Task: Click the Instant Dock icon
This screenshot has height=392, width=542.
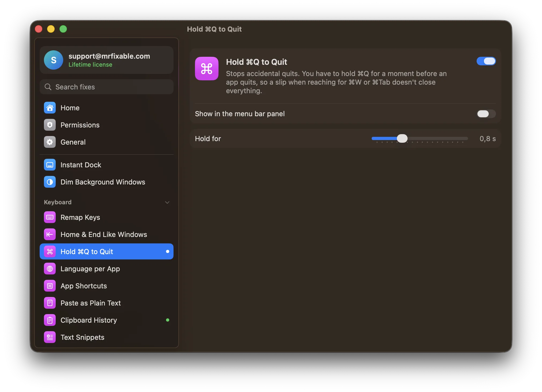Action: pyautogui.click(x=50, y=165)
